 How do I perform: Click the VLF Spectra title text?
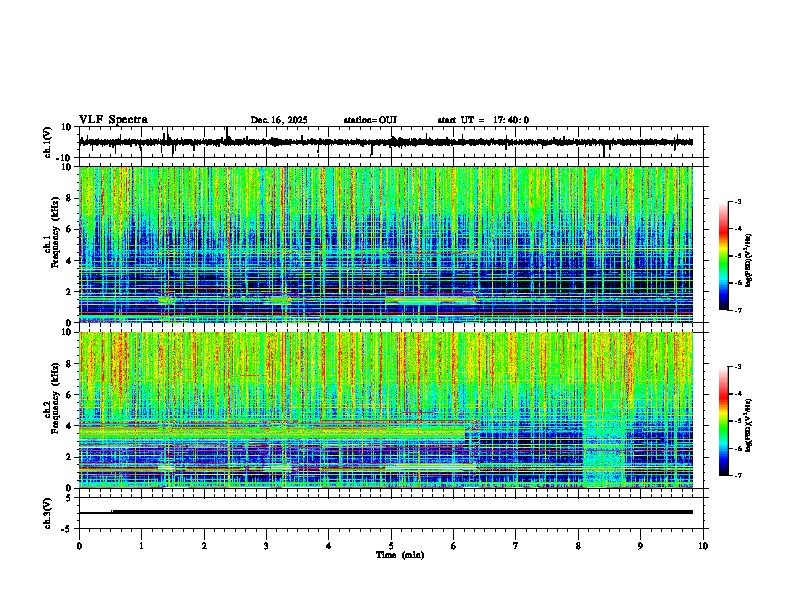(x=113, y=120)
